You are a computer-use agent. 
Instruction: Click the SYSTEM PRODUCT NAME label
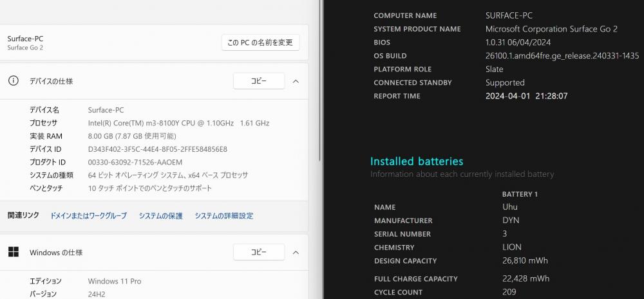tap(417, 29)
